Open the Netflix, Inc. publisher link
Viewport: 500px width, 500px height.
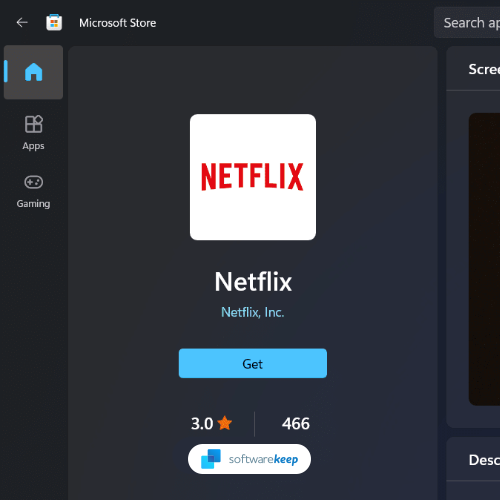(x=253, y=312)
